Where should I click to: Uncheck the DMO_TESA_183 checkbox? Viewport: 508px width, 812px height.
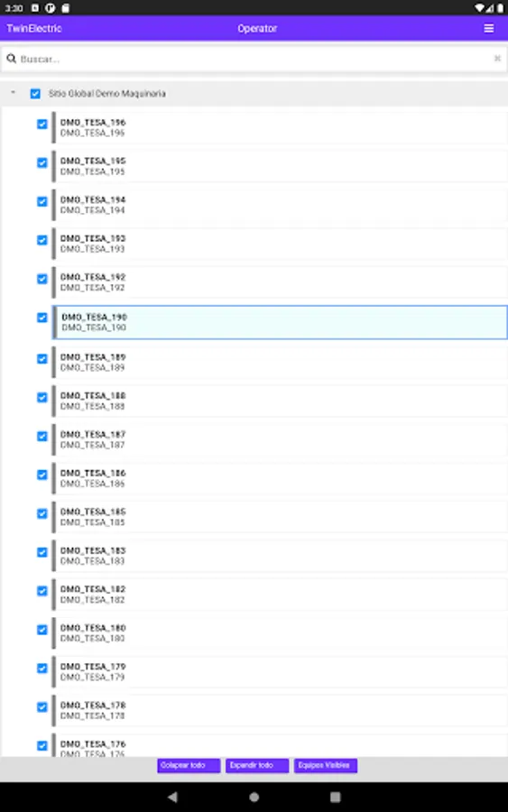[42, 552]
